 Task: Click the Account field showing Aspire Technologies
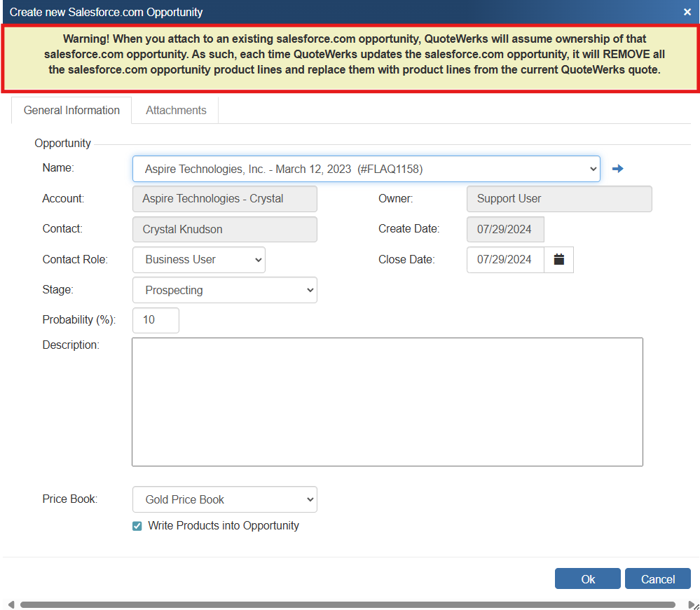pyautogui.click(x=224, y=199)
